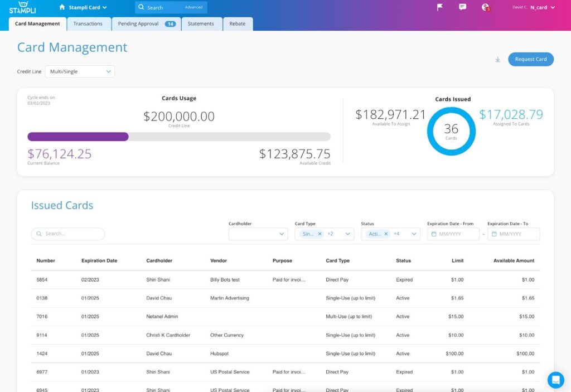Click the download icon beside Request Card
The height and width of the screenshot is (392, 571).
[x=498, y=59]
